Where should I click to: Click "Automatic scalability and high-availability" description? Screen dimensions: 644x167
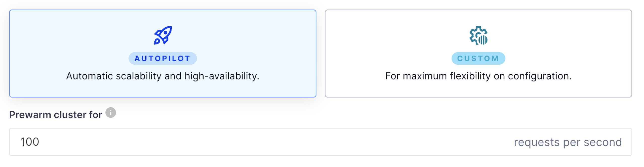tap(163, 76)
